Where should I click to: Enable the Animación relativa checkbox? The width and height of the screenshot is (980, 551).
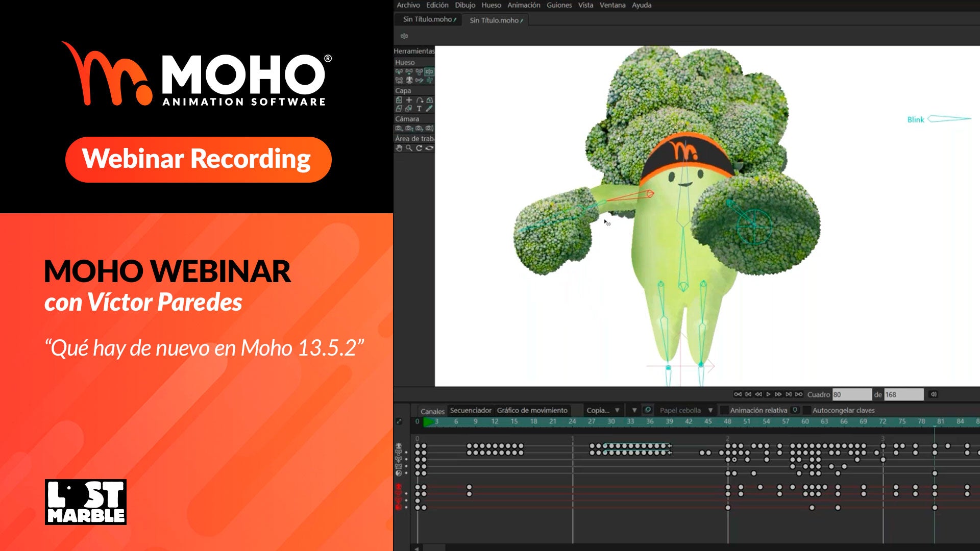724,410
